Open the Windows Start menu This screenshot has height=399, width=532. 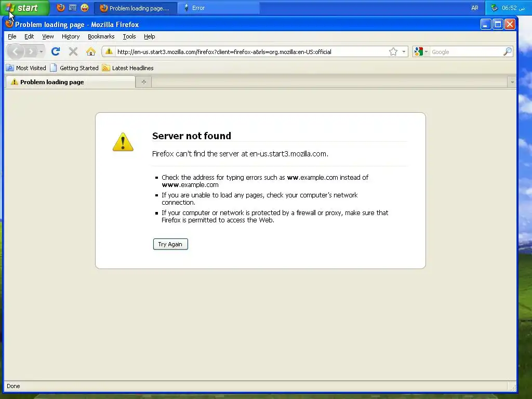[24, 8]
